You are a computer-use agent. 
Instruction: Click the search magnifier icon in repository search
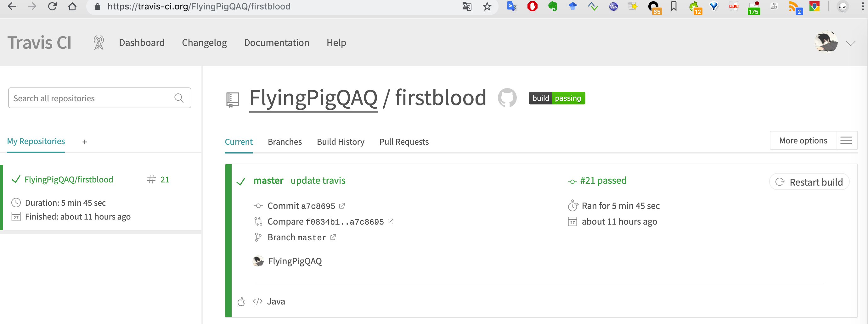click(x=179, y=98)
